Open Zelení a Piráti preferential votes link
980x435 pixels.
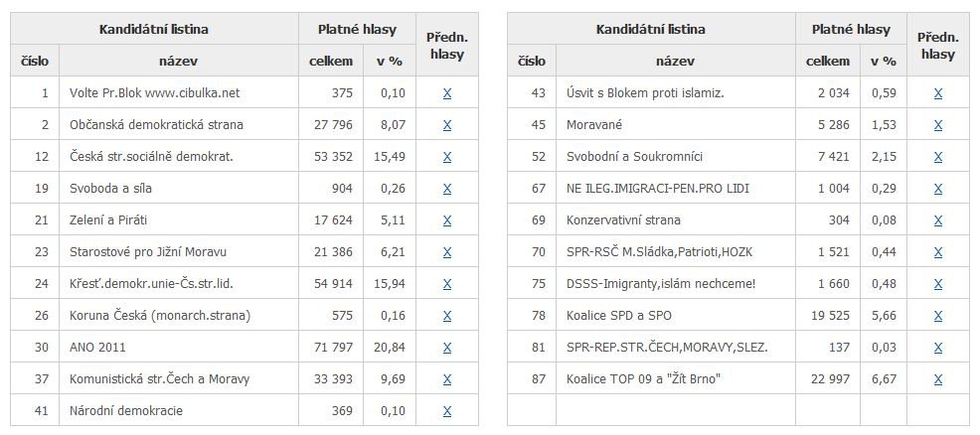[x=447, y=220]
